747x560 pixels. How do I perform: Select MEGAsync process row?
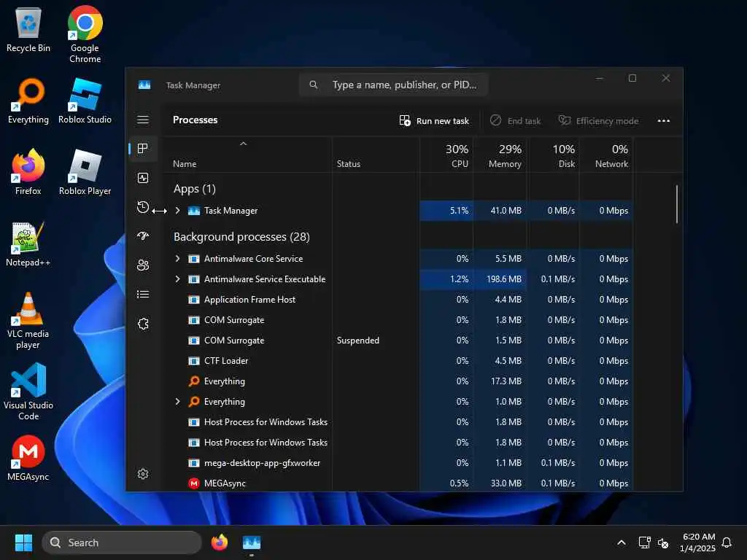pos(398,483)
